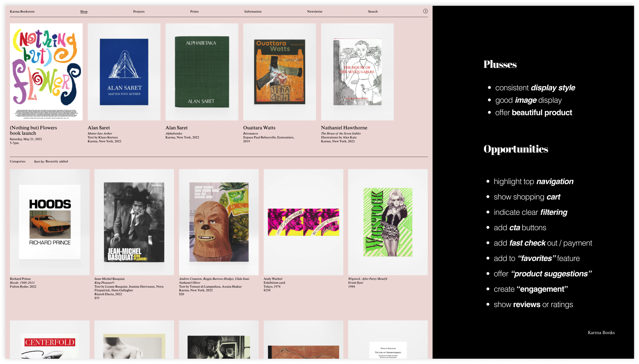
Task: Click the Nathaniel Hawthorne title link
Action: pyautogui.click(x=344, y=128)
